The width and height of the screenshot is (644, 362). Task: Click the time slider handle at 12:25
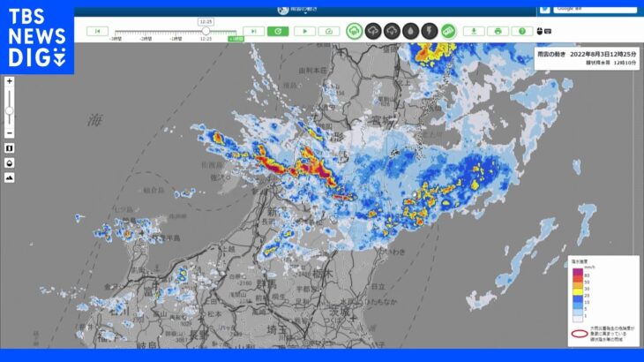point(206,30)
